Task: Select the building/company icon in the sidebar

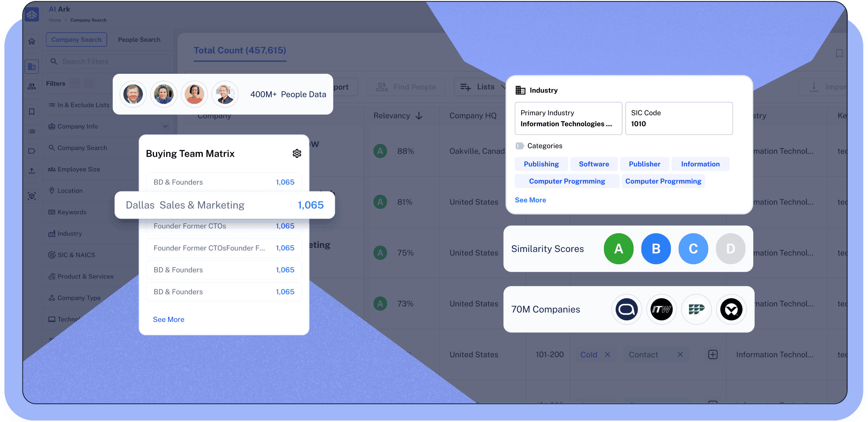Action: (32, 66)
